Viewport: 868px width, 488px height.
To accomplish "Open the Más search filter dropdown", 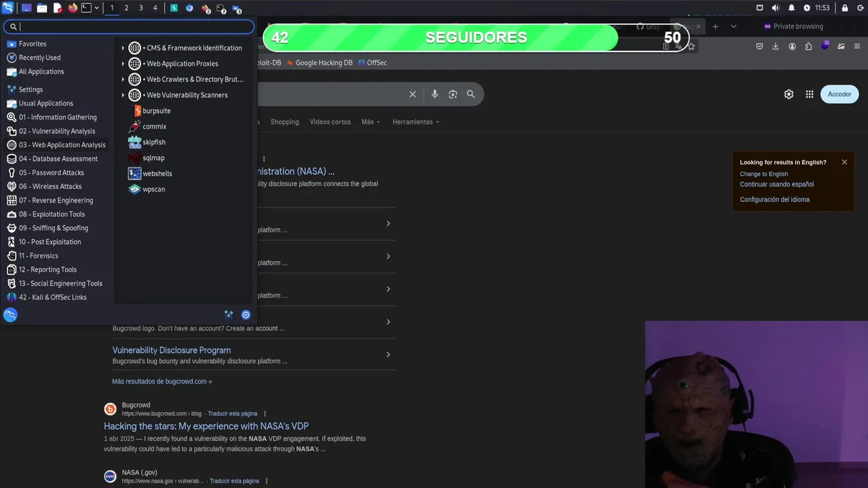I will click(x=371, y=122).
